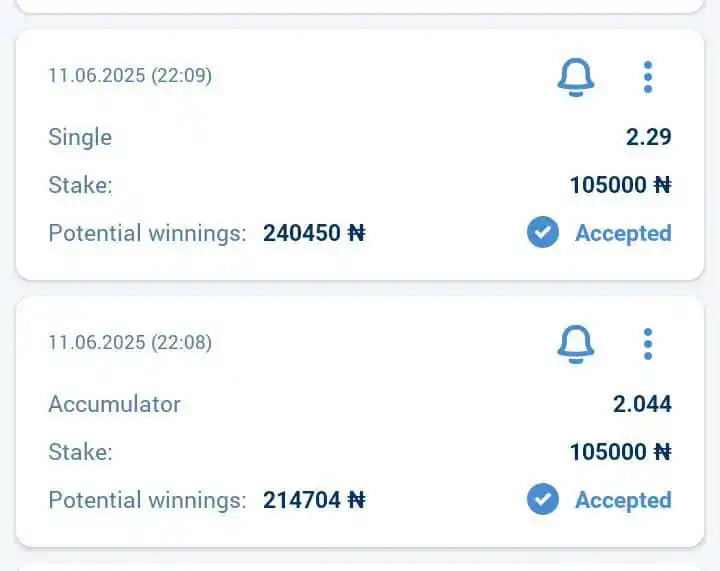Open the three-dot menu for the Single bet
This screenshot has height=571, width=720.
(648, 77)
